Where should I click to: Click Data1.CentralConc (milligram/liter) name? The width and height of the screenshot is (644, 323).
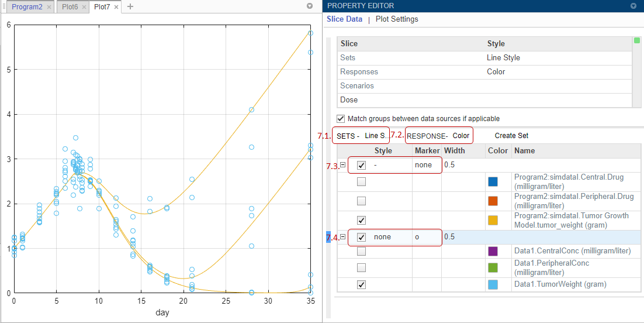tap(572, 251)
